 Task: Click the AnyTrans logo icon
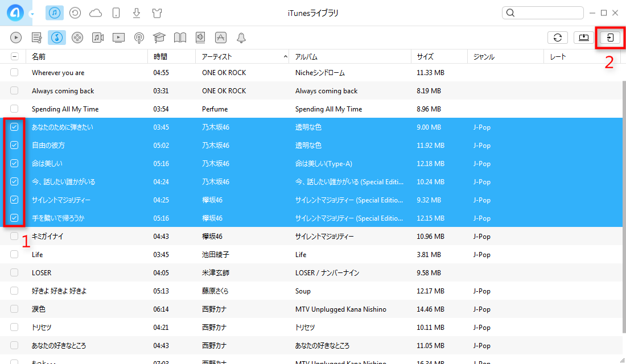point(15,13)
